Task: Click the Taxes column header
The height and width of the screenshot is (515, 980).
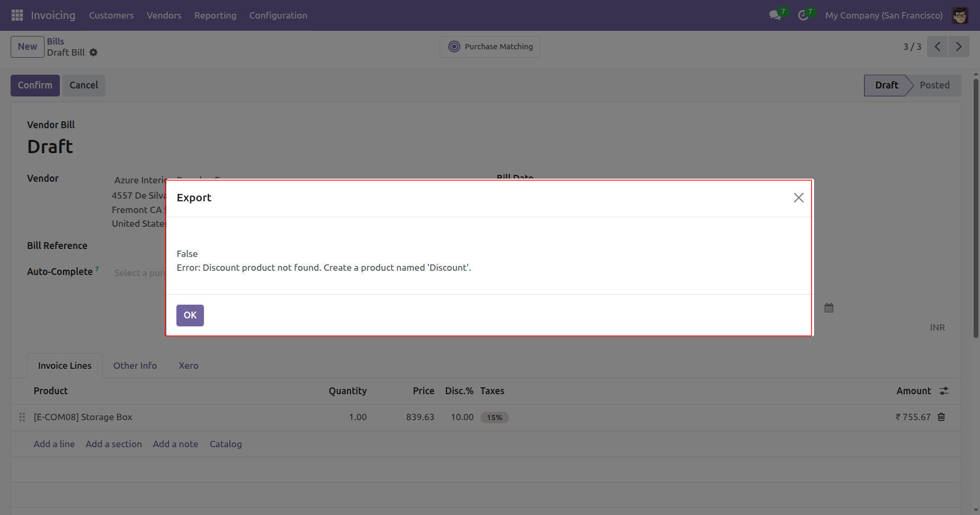Action: pos(492,391)
